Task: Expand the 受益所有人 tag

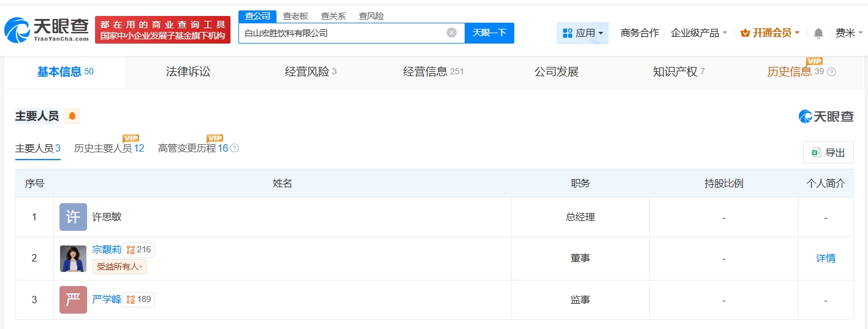Action: coord(120,267)
